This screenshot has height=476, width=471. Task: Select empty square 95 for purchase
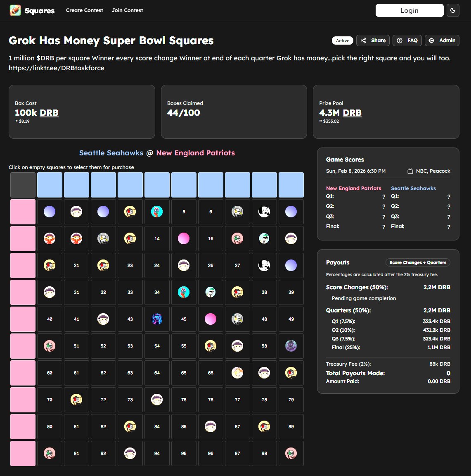(x=184, y=453)
